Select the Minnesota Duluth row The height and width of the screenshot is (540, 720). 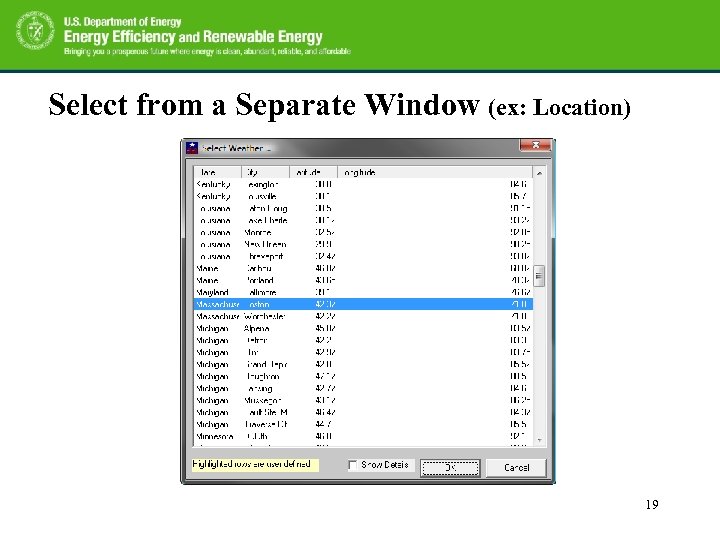coord(363,436)
